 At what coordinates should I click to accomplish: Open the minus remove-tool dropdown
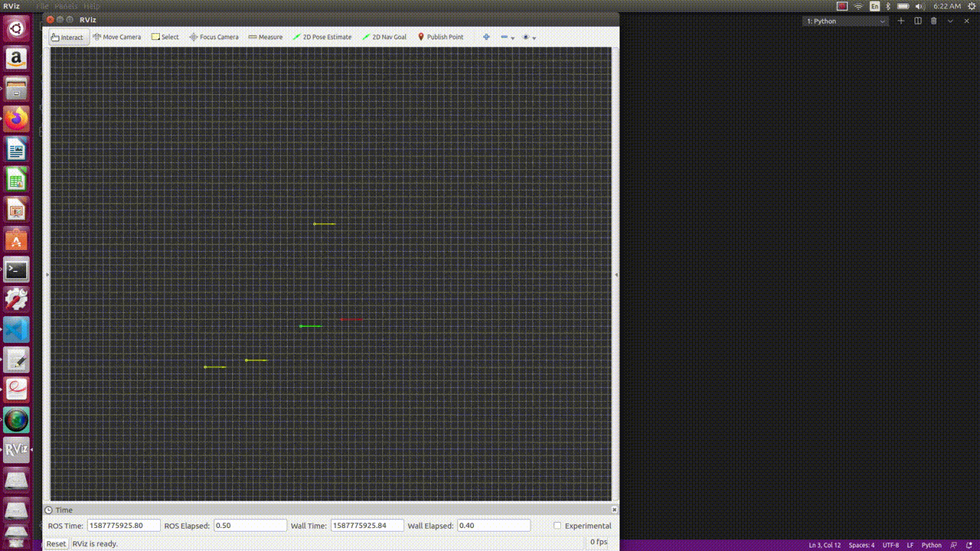tap(508, 37)
